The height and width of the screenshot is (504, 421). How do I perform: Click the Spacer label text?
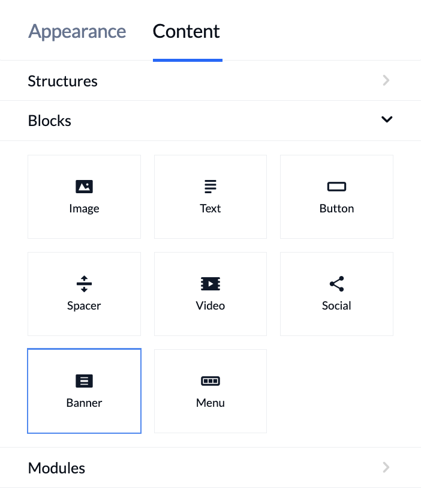pos(84,305)
